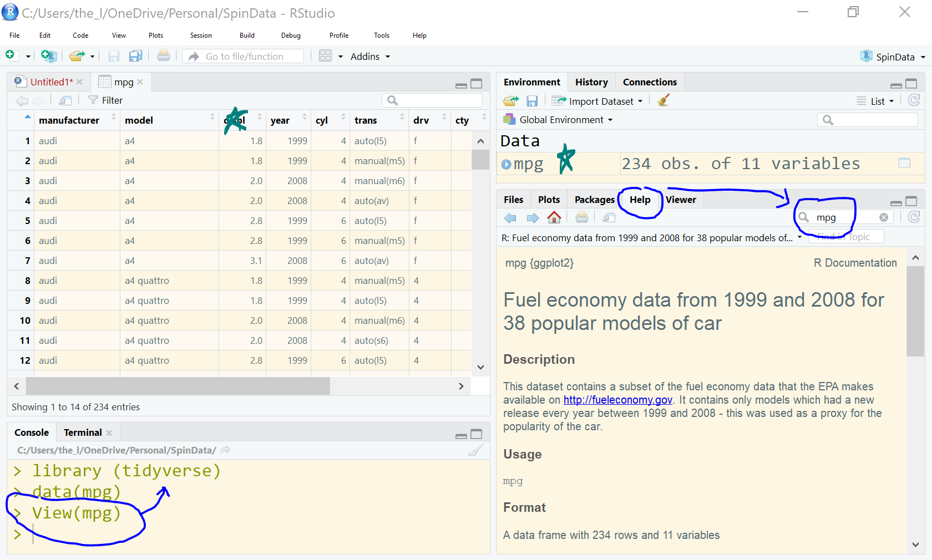Save the current document via toolbar icon
The height and width of the screenshot is (560, 932).
[x=113, y=55]
